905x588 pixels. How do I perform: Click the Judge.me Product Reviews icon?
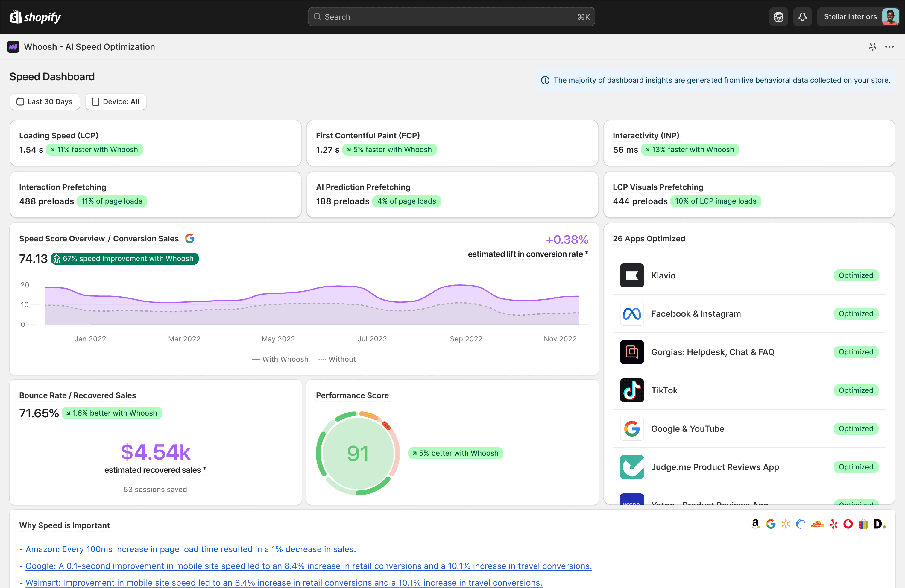[631, 467]
